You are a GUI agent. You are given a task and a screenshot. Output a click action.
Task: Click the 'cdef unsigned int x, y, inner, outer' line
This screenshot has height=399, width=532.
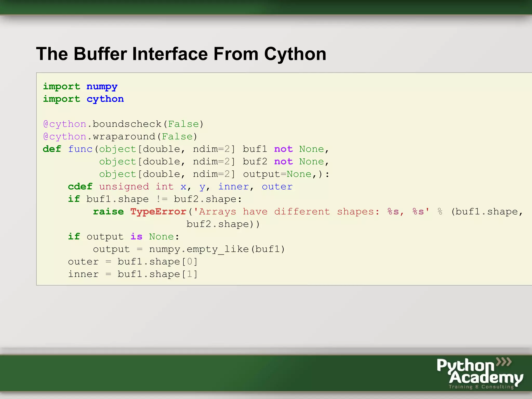coord(180,187)
